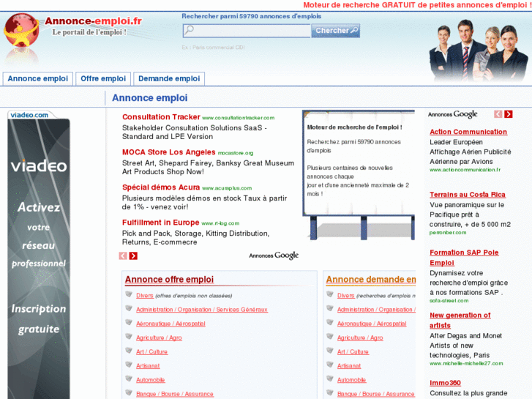Screen dimensions: 532x399
Task: Click bullet icon beside offre Artisanat
Action: [x=129, y=365]
